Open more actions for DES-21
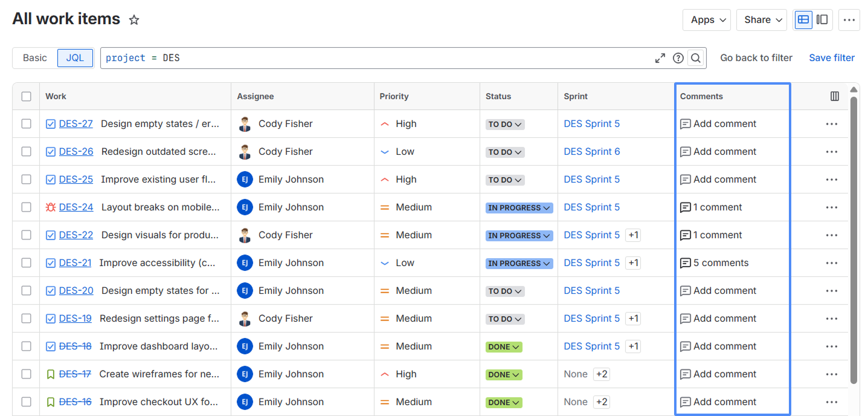Screen dimensions: 868x416 [x=832, y=263]
